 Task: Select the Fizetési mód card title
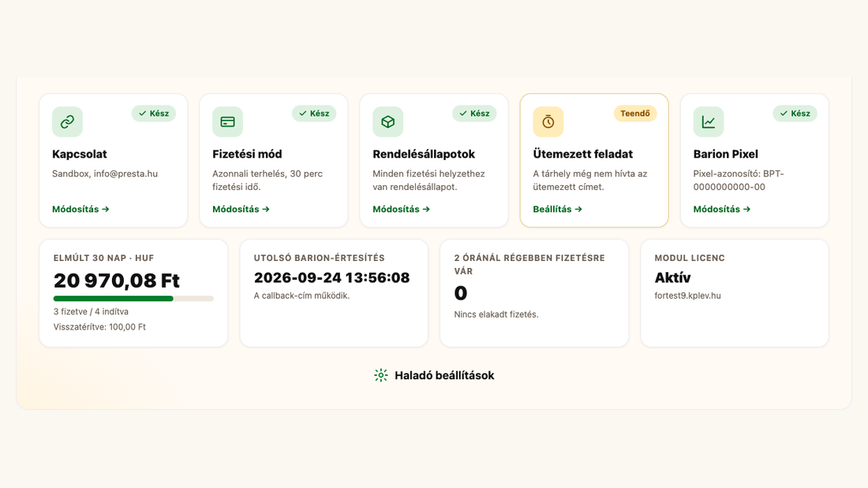click(x=247, y=154)
